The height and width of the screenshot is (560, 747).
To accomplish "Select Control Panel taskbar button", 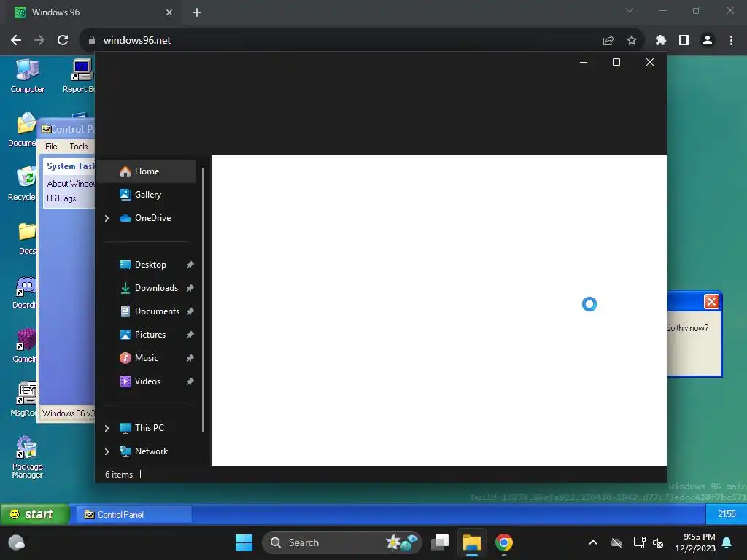I will tap(133, 515).
